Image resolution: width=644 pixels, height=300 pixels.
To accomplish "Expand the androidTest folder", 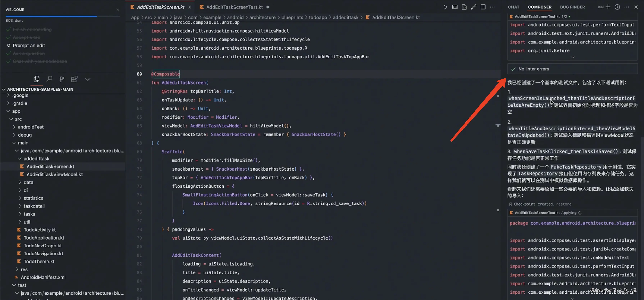I will click(x=31, y=127).
